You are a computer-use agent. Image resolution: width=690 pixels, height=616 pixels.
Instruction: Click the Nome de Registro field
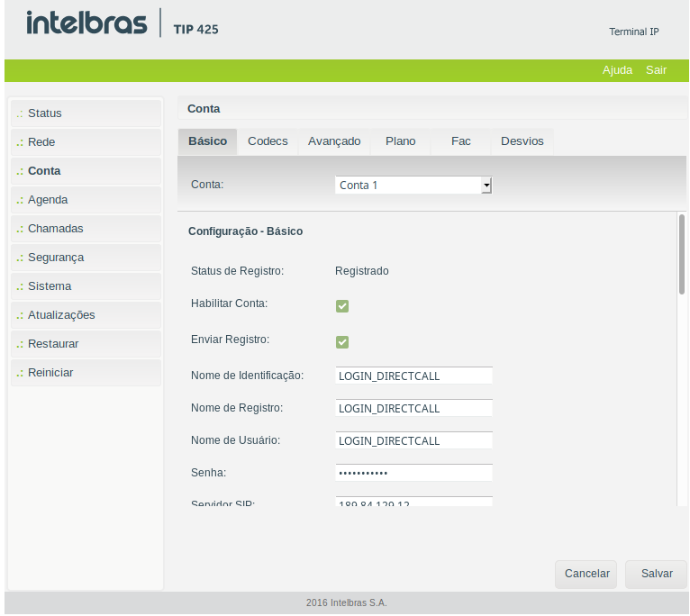[x=413, y=408]
